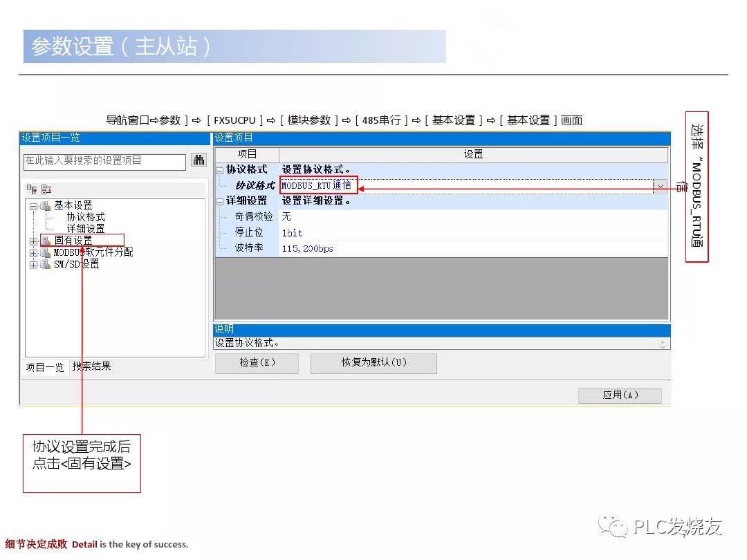Click the collapse-all tree icon above the item list

(31, 187)
